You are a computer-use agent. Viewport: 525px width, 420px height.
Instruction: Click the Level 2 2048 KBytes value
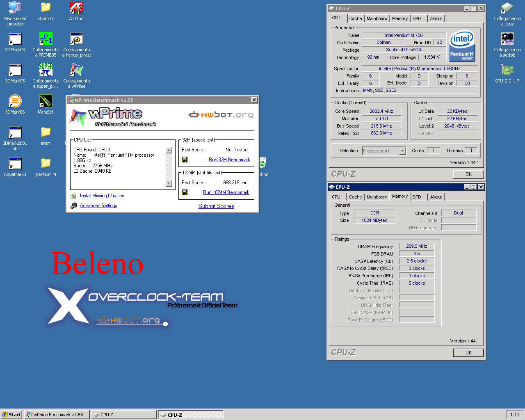pyautogui.click(x=457, y=126)
